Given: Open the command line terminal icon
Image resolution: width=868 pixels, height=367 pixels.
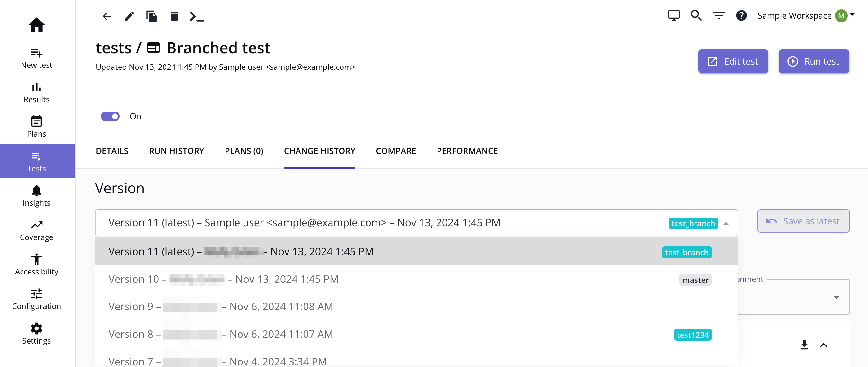Looking at the screenshot, I should pos(197,16).
